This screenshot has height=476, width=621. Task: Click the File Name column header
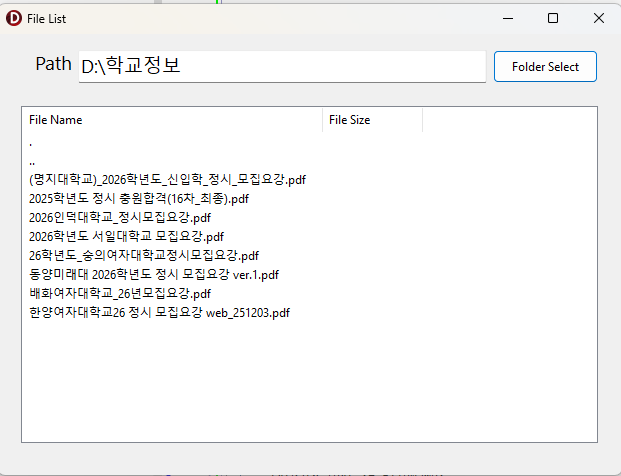tap(172, 120)
